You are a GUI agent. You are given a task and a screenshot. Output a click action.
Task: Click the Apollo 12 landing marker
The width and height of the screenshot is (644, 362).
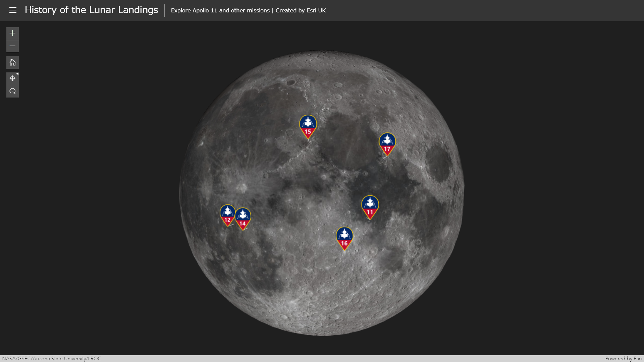pyautogui.click(x=227, y=214)
